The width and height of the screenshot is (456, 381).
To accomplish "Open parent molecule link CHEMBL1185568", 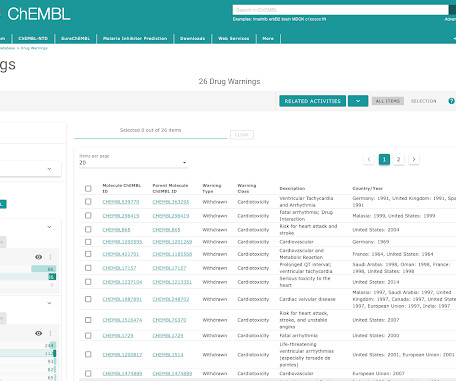I will click(172, 254).
